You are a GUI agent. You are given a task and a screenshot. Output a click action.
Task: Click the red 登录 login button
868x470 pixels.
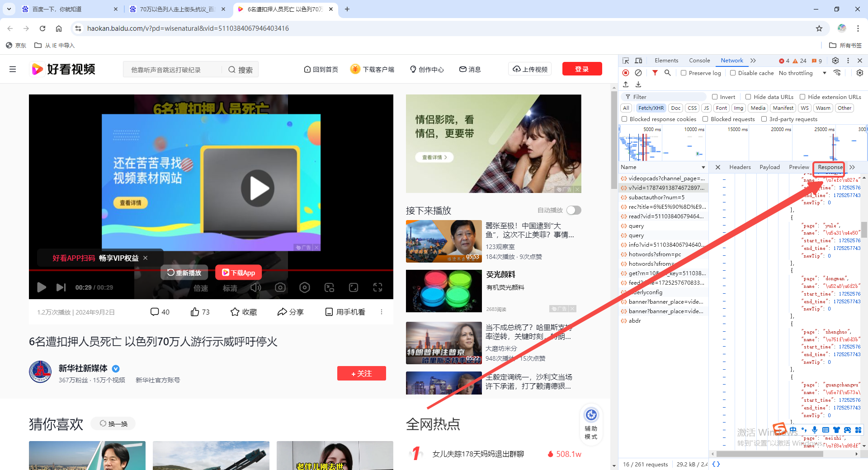(582, 69)
